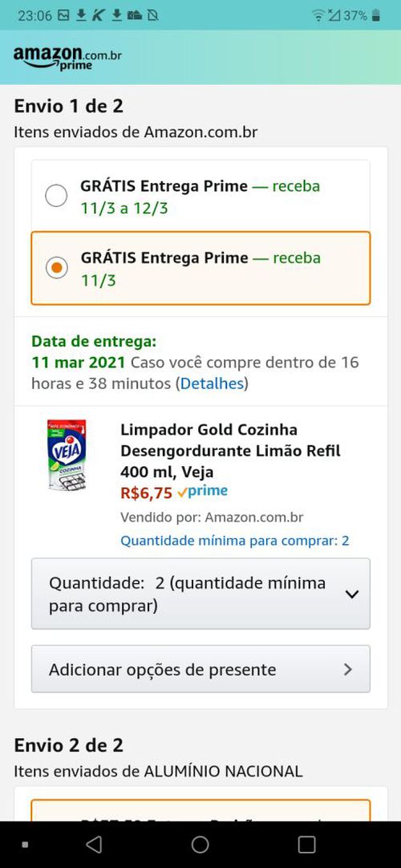
Task: Tap the battery status icon
Action: [376, 15]
